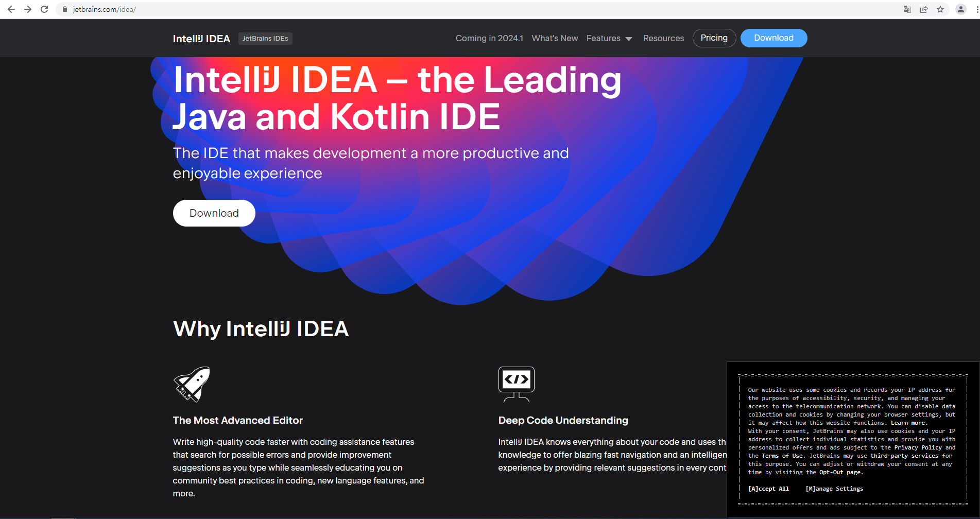Viewport: 980px width, 519px height.
Task: Open Coming in 2024.1 page
Action: [x=489, y=38]
